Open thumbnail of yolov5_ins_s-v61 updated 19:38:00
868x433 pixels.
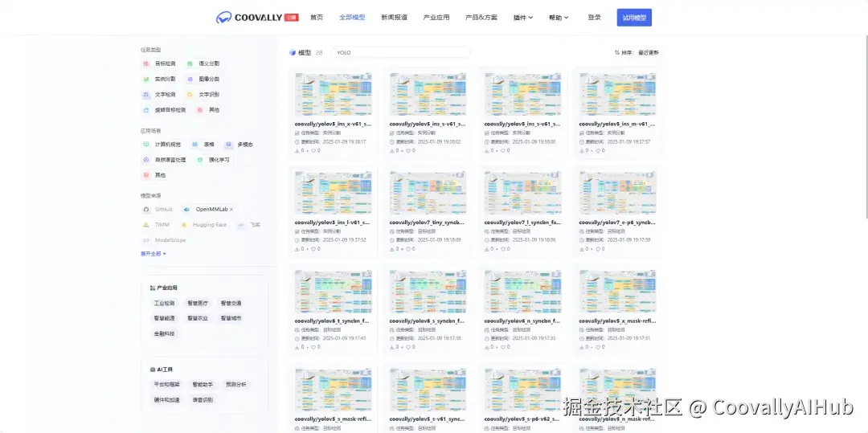(x=522, y=94)
